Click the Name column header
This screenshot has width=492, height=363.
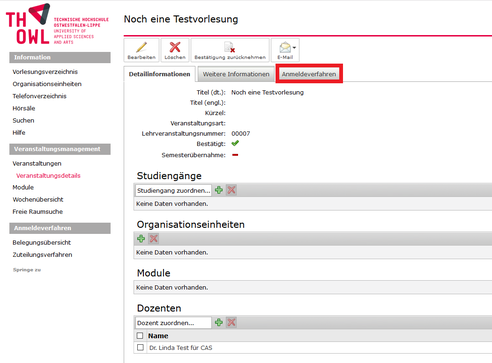pos(158,336)
